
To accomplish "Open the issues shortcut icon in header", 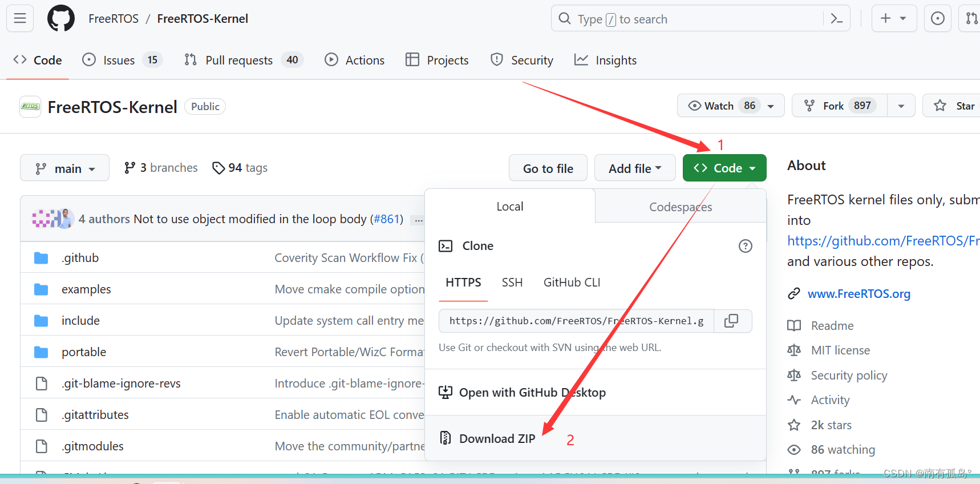I will 937,18.
